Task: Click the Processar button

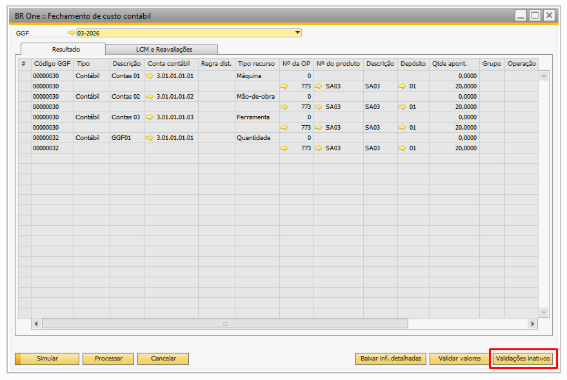Action: tap(108, 359)
